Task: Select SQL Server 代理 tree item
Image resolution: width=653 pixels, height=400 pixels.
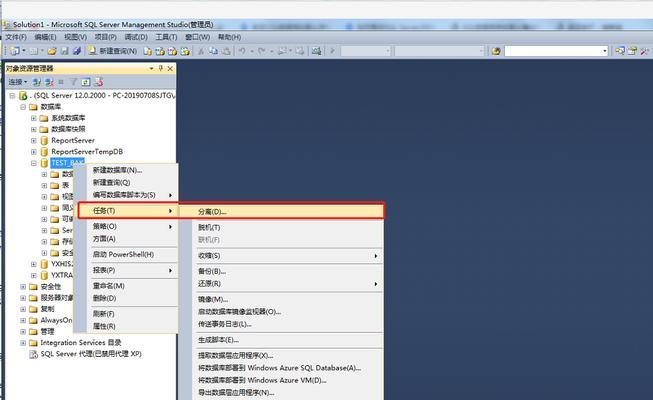Action: [x=91, y=354]
